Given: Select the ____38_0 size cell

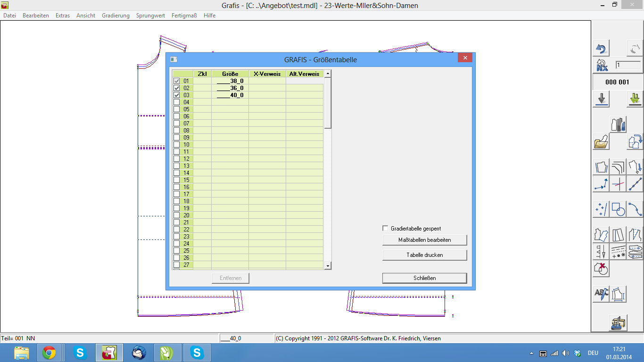Looking at the screenshot, I should (x=230, y=81).
